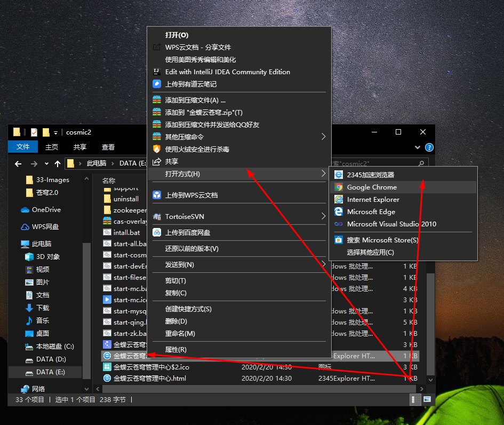The image size is (504, 425).
Task: Click the Visual Studio 2010 icon
Action: click(339, 224)
